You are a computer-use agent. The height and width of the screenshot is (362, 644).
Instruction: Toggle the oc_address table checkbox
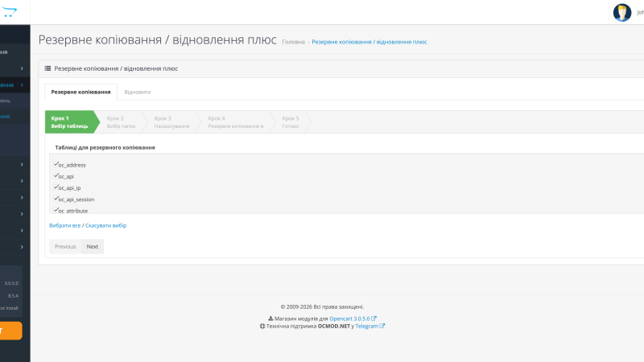56,164
